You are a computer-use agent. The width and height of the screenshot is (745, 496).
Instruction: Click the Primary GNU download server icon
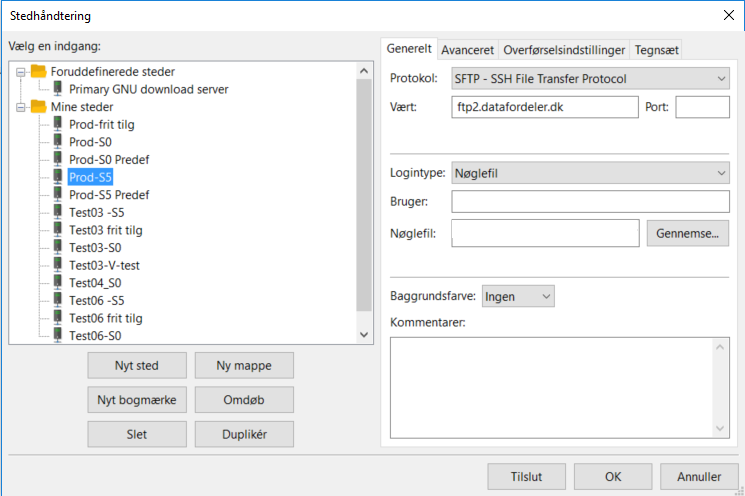click(58, 89)
